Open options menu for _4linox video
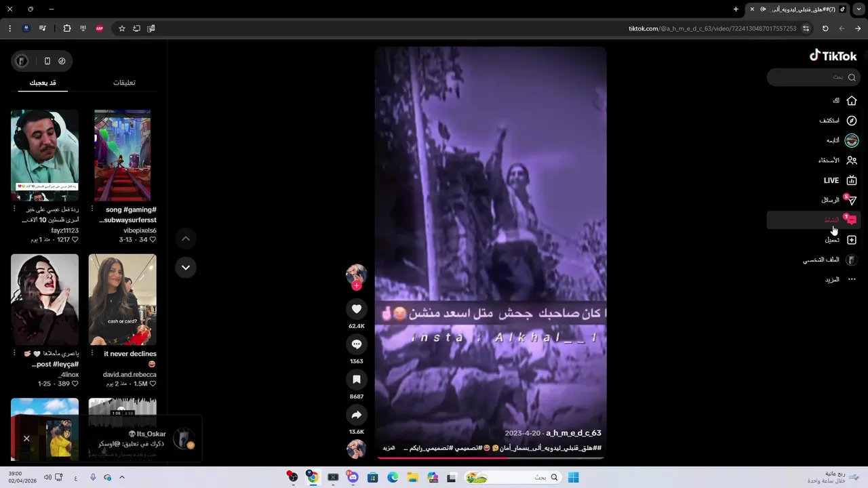868x488 pixels. 14,353
